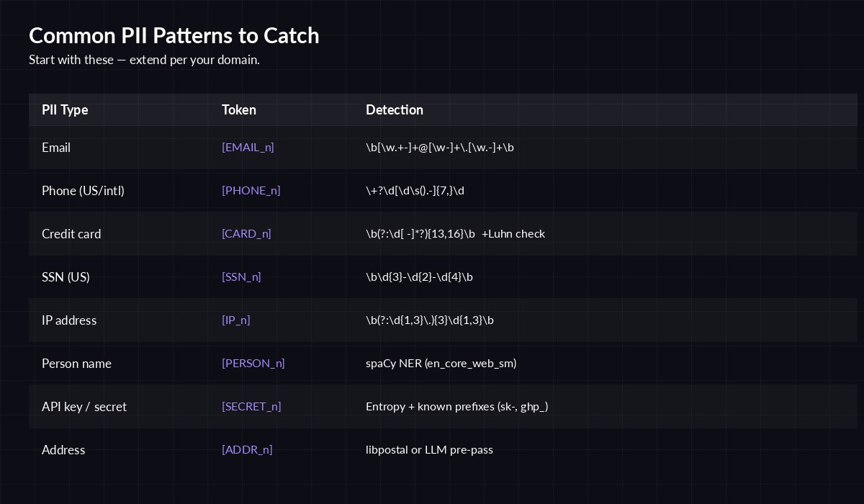Select the SSN (US) row label
Screen dimensions: 864x504
click(66, 277)
